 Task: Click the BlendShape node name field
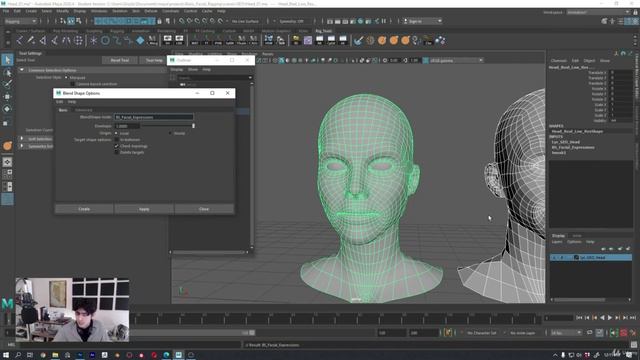153,117
